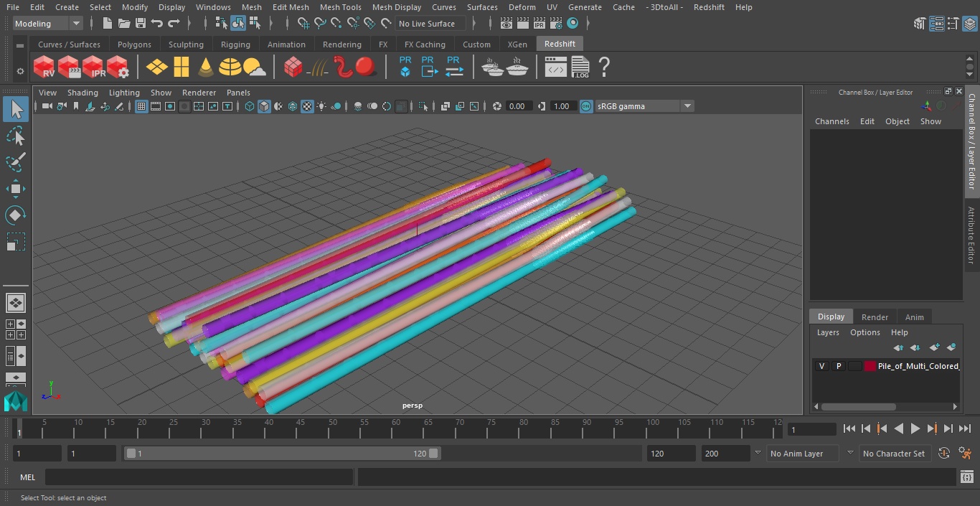Switch to the Rigging shelf tab
Screen dimensions: 980x506
[235, 44]
